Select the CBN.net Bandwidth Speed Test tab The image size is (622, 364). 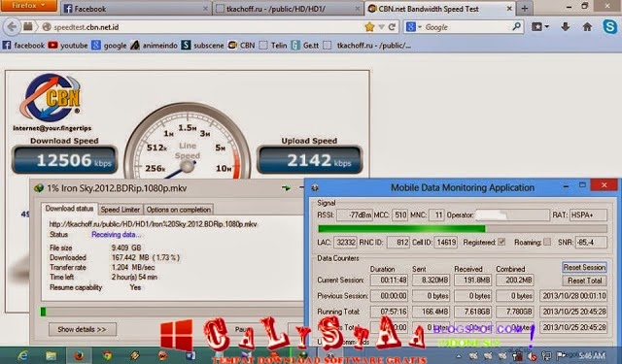point(440,9)
